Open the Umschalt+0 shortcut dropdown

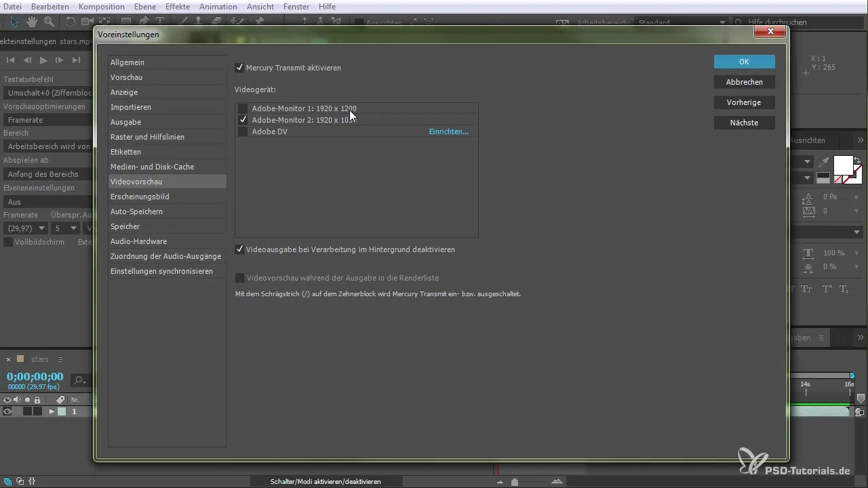(47, 93)
